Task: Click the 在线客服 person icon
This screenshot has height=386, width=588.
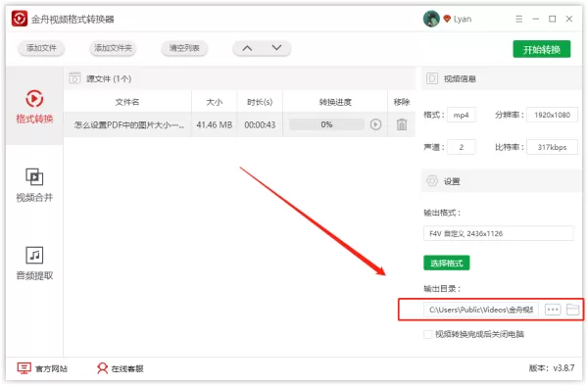Action: click(x=102, y=368)
